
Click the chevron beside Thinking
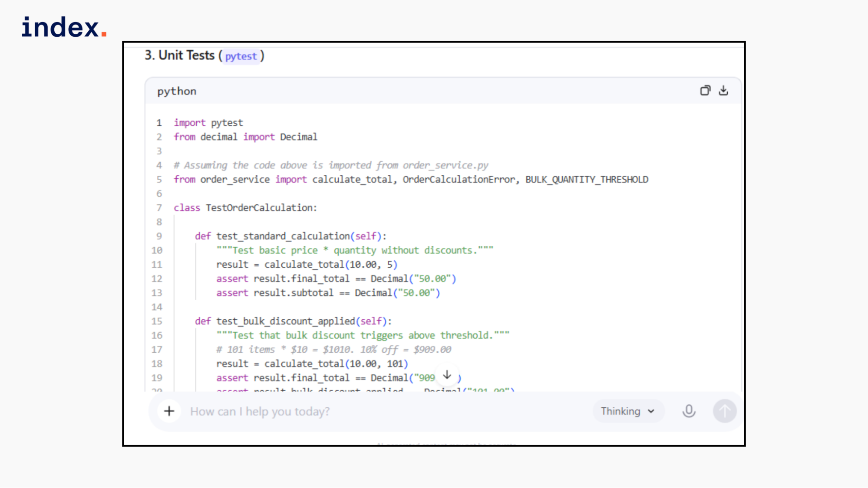click(x=651, y=411)
